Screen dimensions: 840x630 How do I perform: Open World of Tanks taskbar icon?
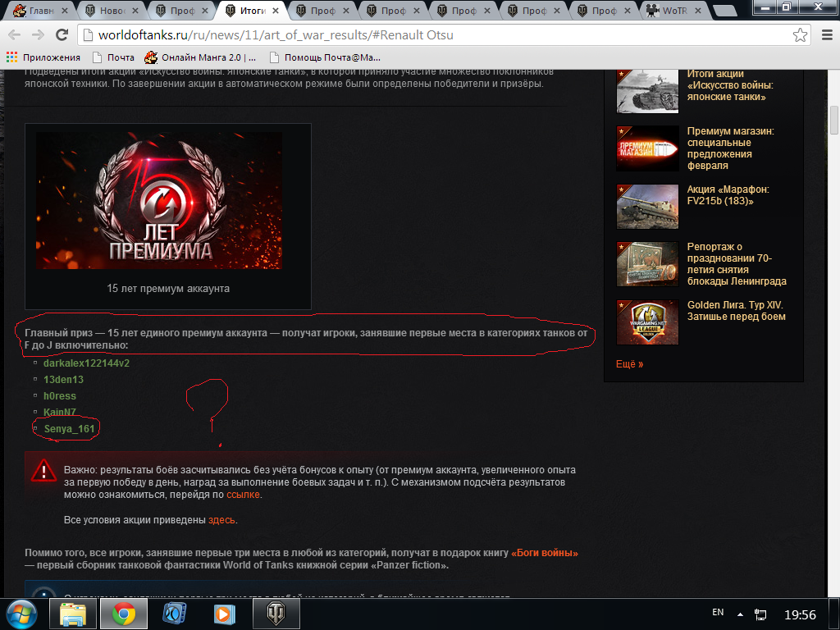pos(276,614)
